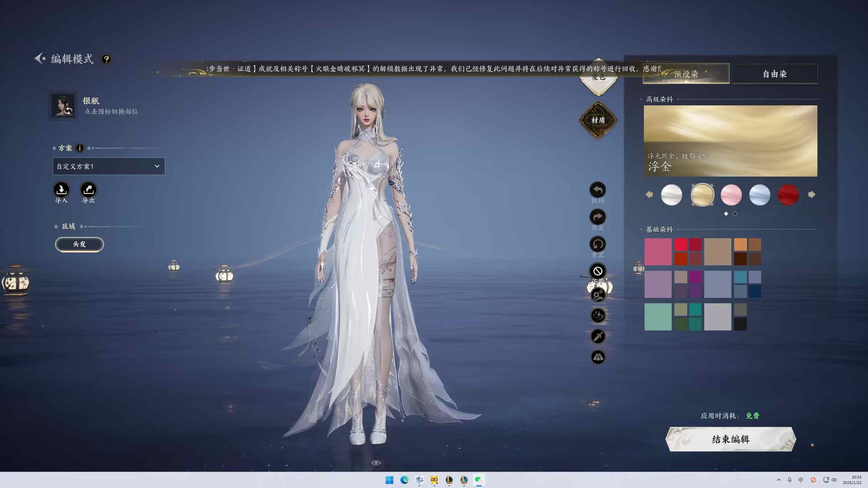Open the help question mark icon
Viewport: 868px width, 488px height.
pyautogui.click(x=106, y=59)
